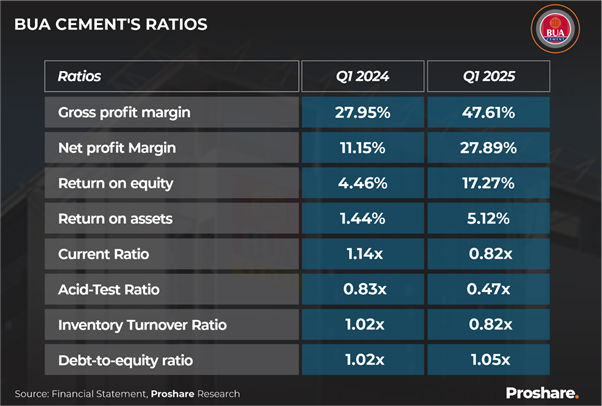Click the Q1 2025 column header
This screenshot has width=602, height=406.
pyautogui.click(x=489, y=76)
